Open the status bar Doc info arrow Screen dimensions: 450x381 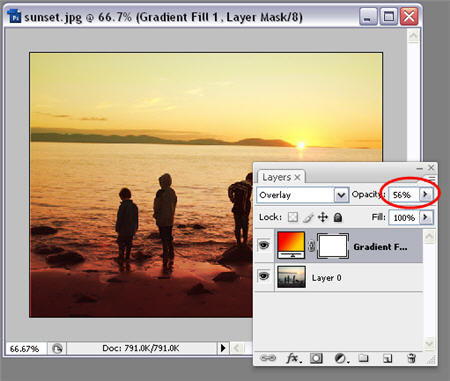coord(223,348)
